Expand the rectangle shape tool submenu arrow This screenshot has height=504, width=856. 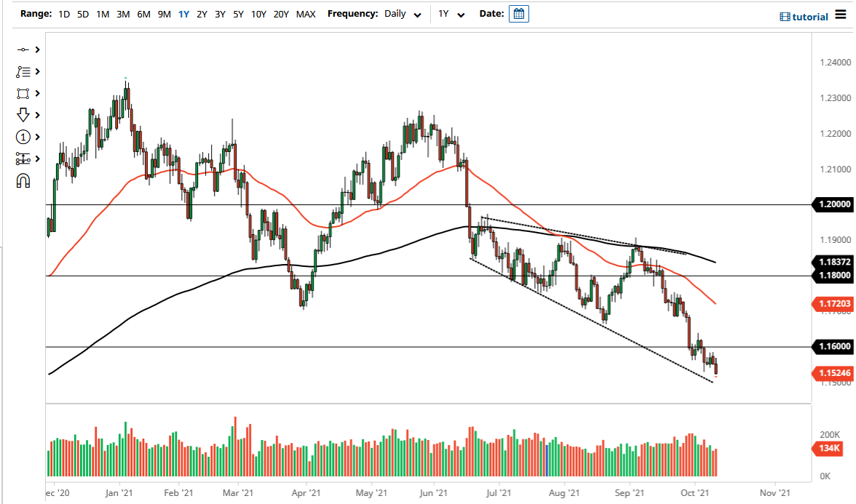(x=36, y=93)
